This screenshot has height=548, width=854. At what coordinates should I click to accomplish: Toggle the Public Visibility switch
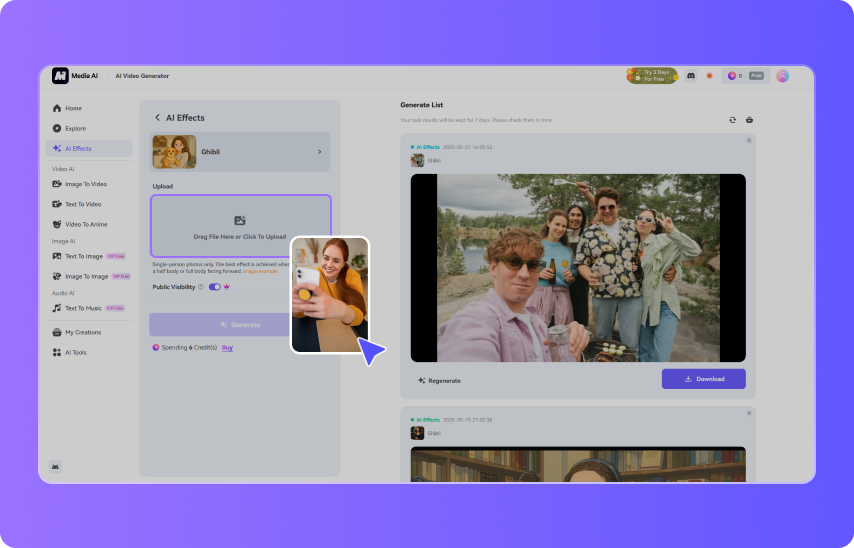click(x=214, y=287)
